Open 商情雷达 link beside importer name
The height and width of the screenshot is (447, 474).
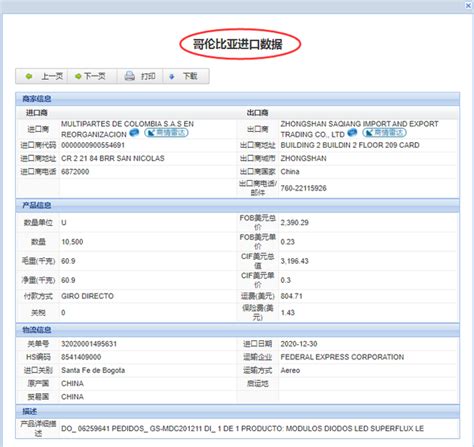point(166,133)
